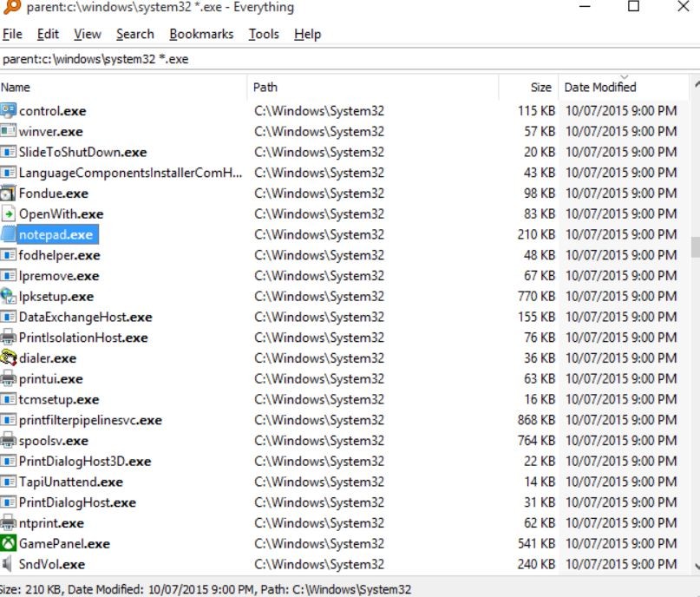The image size is (700, 597).
Task: Sort results by the Name column header
Action: pos(123,87)
